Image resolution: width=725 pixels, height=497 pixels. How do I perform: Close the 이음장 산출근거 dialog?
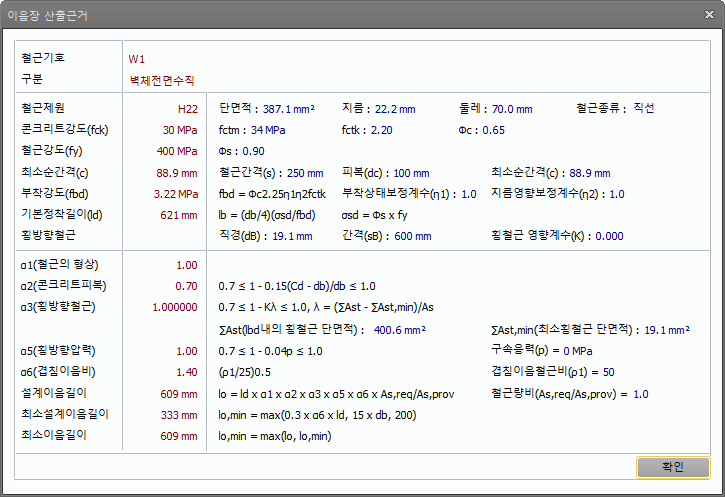[x=709, y=15]
